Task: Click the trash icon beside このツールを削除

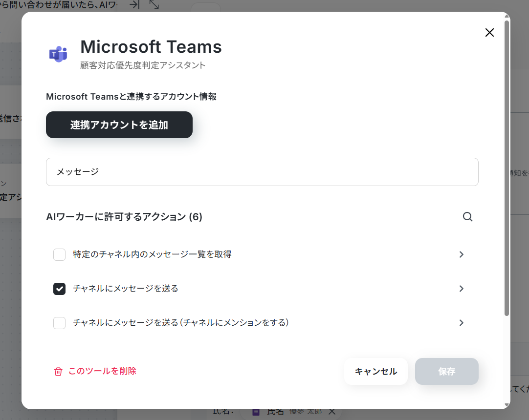Action: click(58, 372)
